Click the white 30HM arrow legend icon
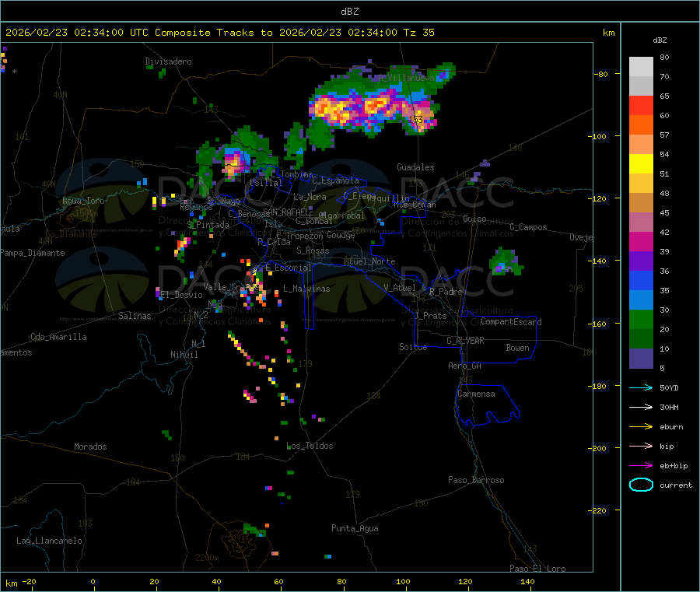 point(641,407)
